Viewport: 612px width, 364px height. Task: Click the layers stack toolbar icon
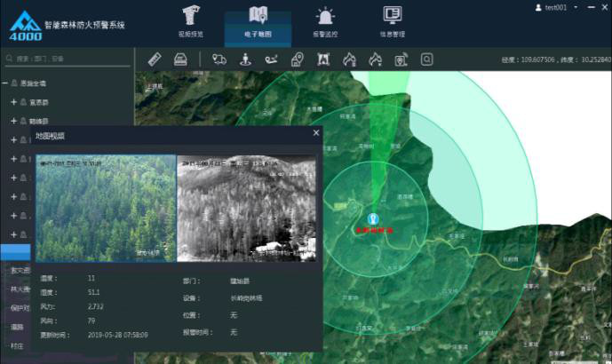pos(179,59)
